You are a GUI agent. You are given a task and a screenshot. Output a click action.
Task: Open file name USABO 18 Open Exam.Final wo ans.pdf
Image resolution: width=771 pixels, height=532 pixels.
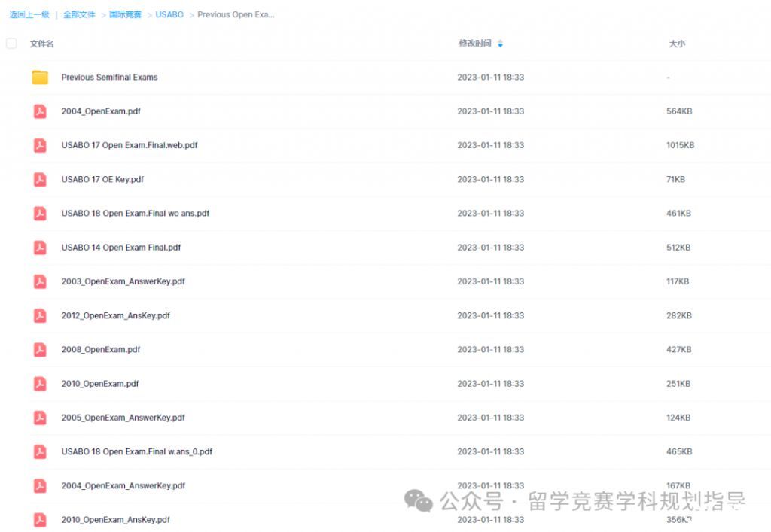[136, 213]
